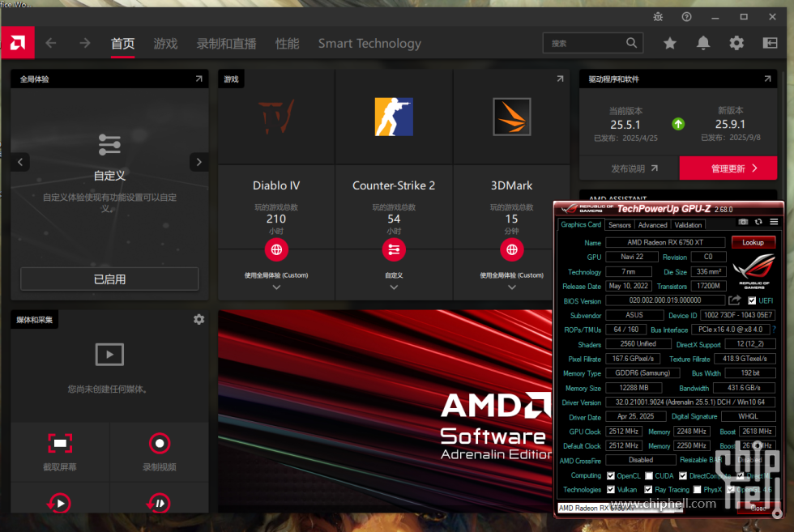The width and height of the screenshot is (794, 532).
Task: Switch to the 性能 tab
Action: [x=287, y=44]
